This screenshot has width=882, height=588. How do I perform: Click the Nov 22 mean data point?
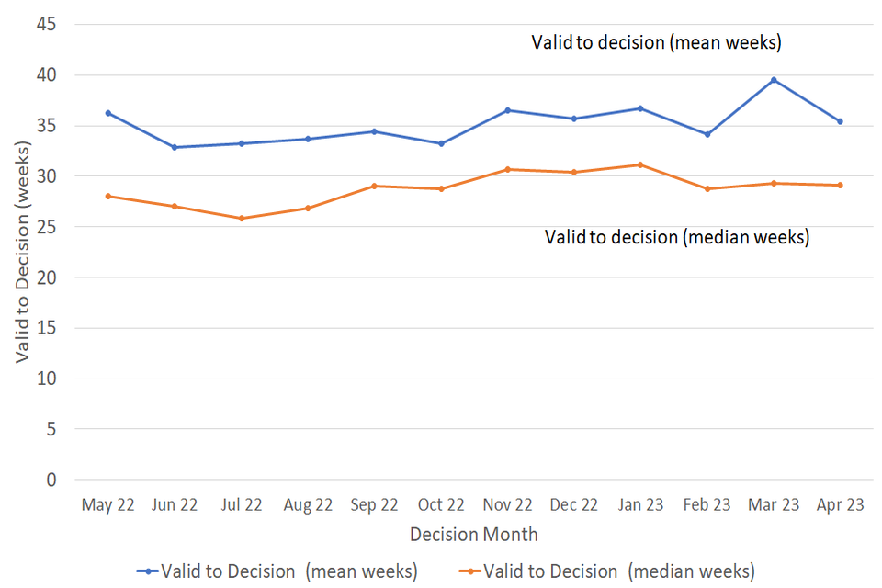[x=507, y=110]
